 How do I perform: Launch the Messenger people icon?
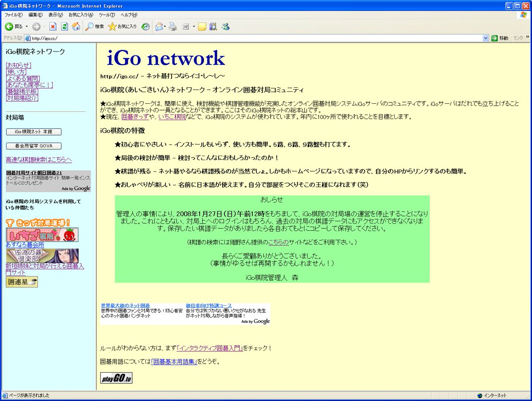[x=225, y=27]
